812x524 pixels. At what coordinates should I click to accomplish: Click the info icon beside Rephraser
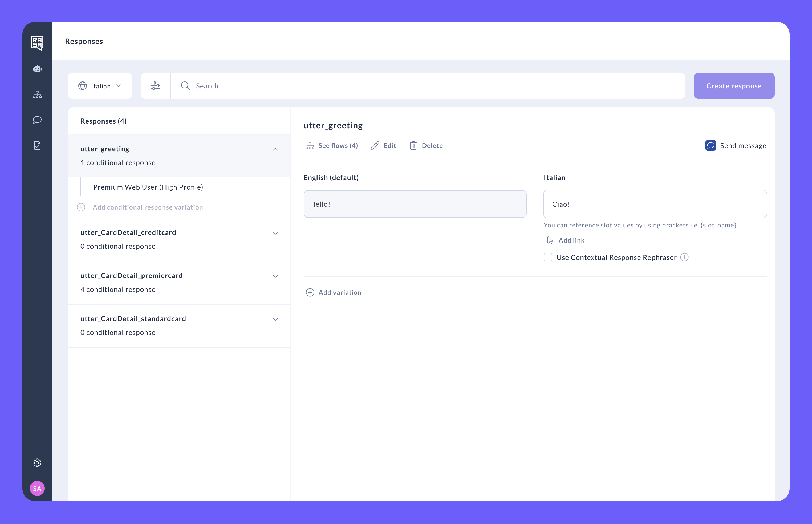tap(684, 257)
